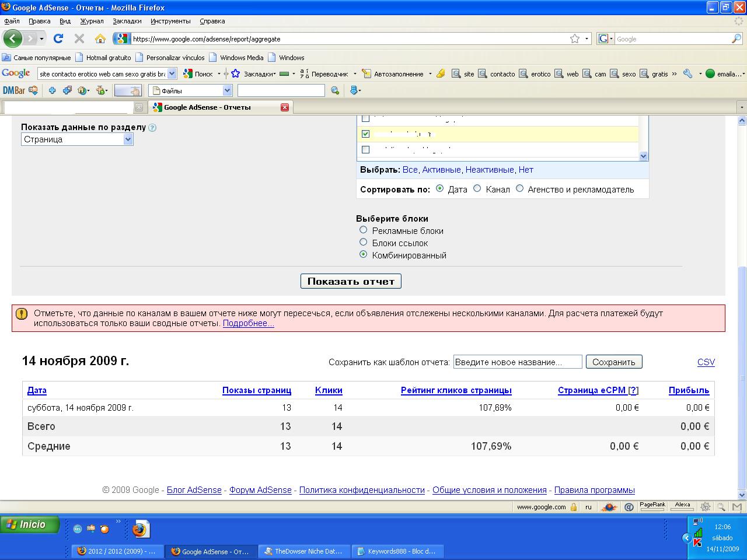
Task: Click the report template name input field
Action: point(517,362)
